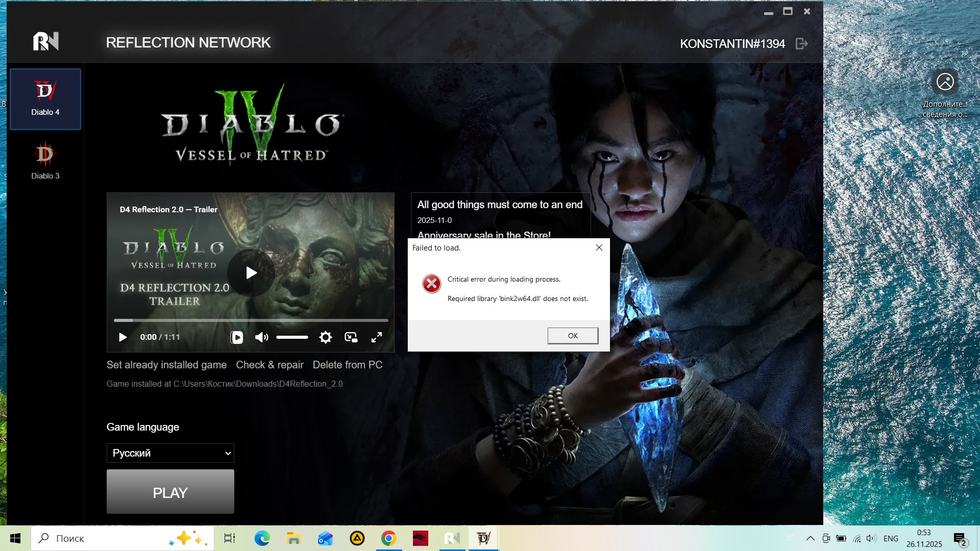The width and height of the screenshot is (980, 551).
Task: Click the 'Delete from PC' link
Action: tap(347, 365)
